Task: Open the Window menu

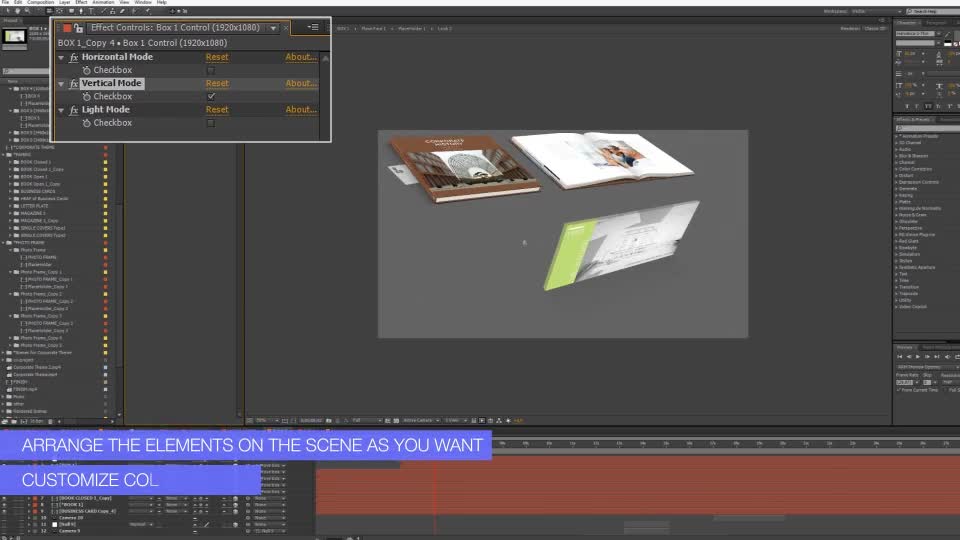Action: pos(143,2)
